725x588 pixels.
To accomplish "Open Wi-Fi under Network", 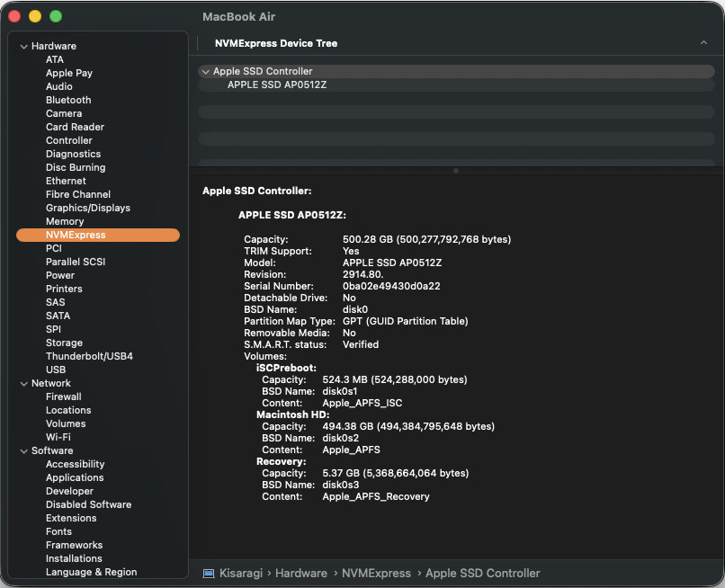I will coord(58,437).
